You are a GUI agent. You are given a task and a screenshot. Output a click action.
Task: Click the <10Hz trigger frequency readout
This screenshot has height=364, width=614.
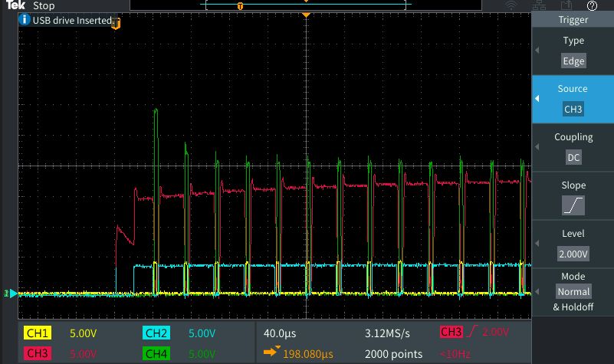(455, 354)
